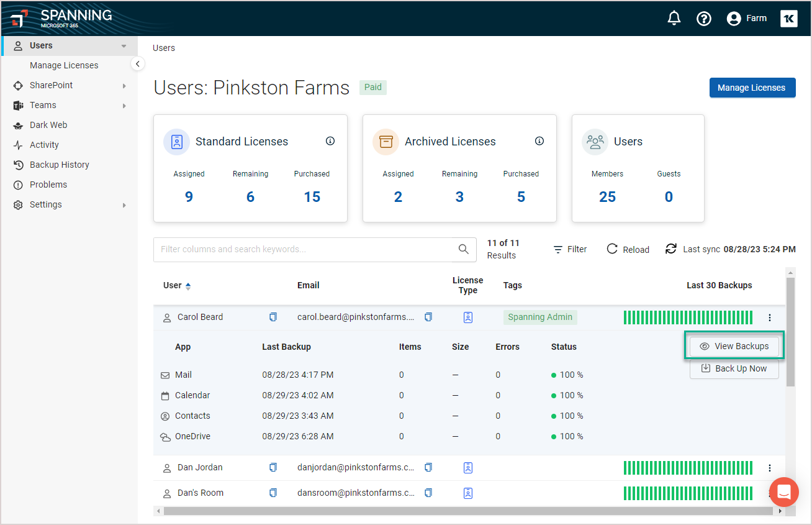812x525 pixels.
Task: Click the blue Manage Licenses button
Action: click(752, 88)
